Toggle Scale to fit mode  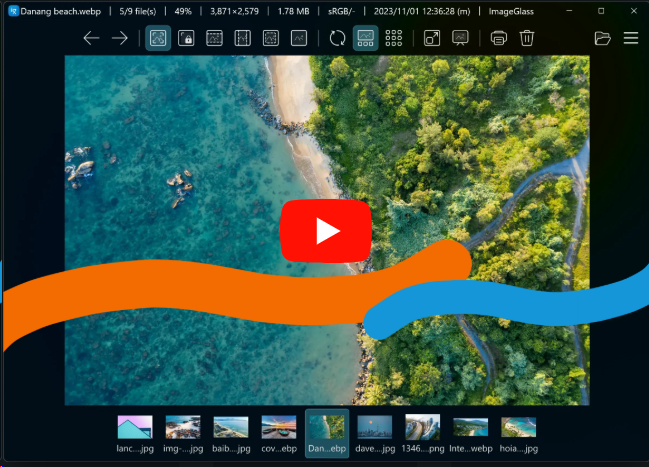click(271, 38)
